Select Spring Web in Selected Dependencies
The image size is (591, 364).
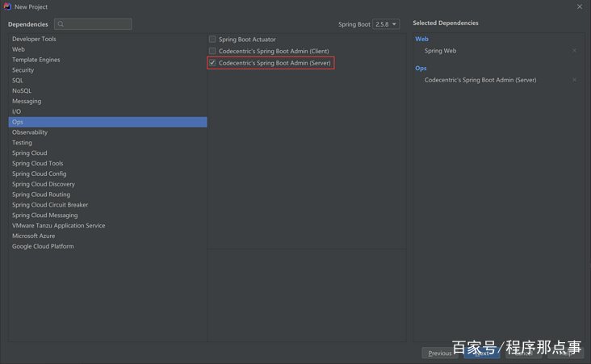pos(440,51)
